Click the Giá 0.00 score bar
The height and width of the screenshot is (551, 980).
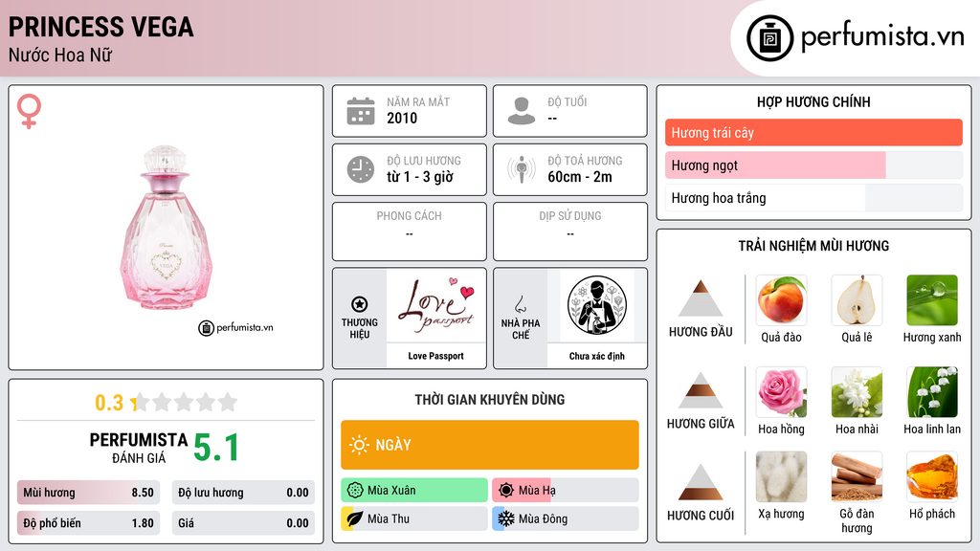tap(243, 523)
